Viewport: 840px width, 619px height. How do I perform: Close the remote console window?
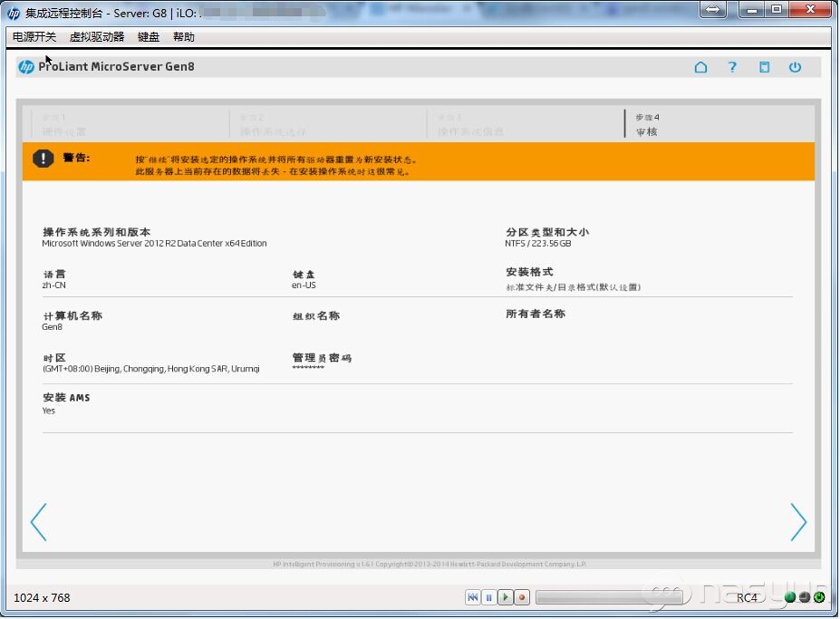(x=810, y=9)
